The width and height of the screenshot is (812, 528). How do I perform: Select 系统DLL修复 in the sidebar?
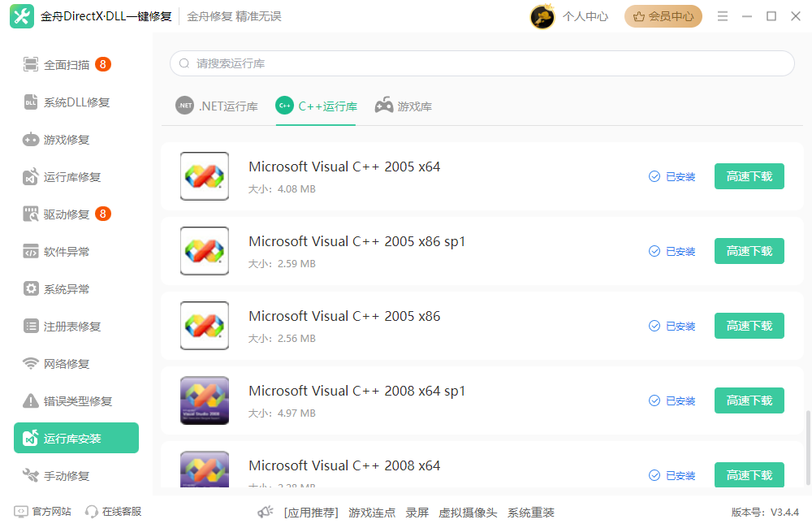(72, 102)
